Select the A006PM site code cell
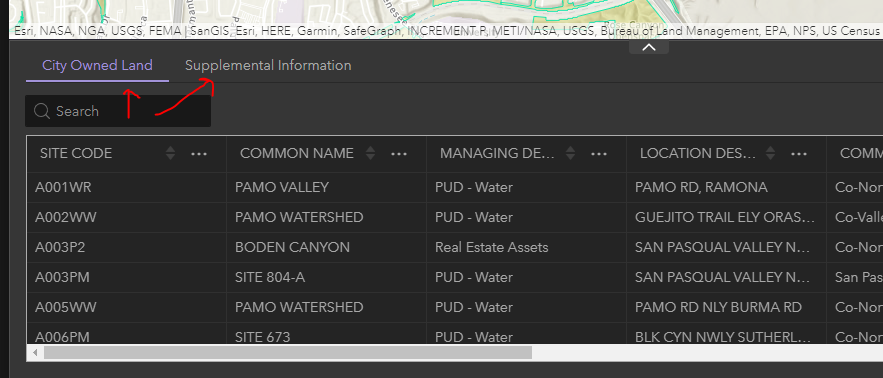Image resolution: width=883 pixels, height=378 pixels. (127, 333)
